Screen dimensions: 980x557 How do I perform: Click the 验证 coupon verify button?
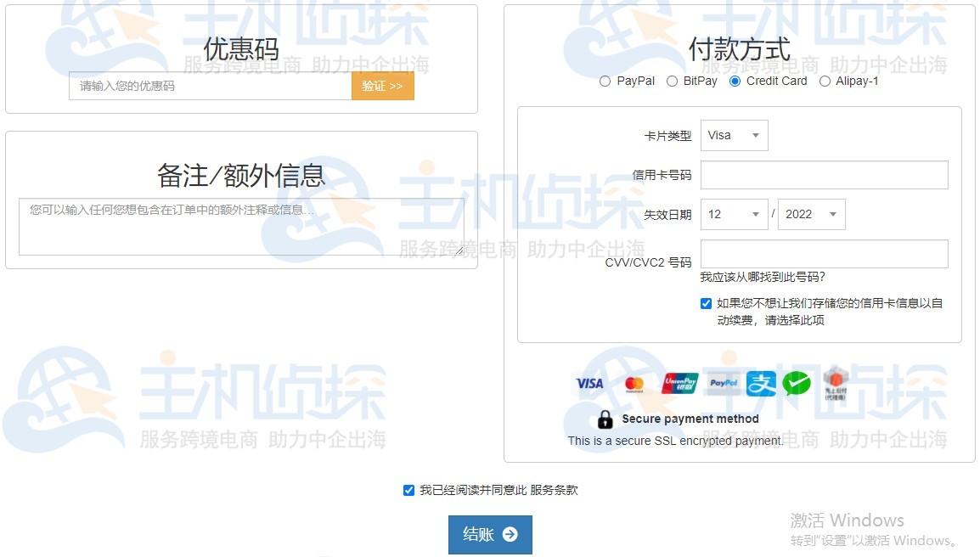pos(382,86)
